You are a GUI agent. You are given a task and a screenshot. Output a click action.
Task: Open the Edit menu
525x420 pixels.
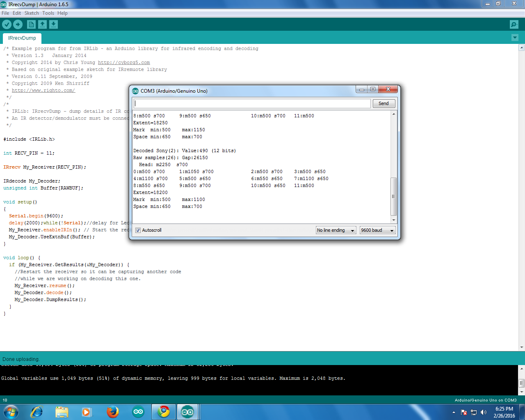click(x=17, y=13)
